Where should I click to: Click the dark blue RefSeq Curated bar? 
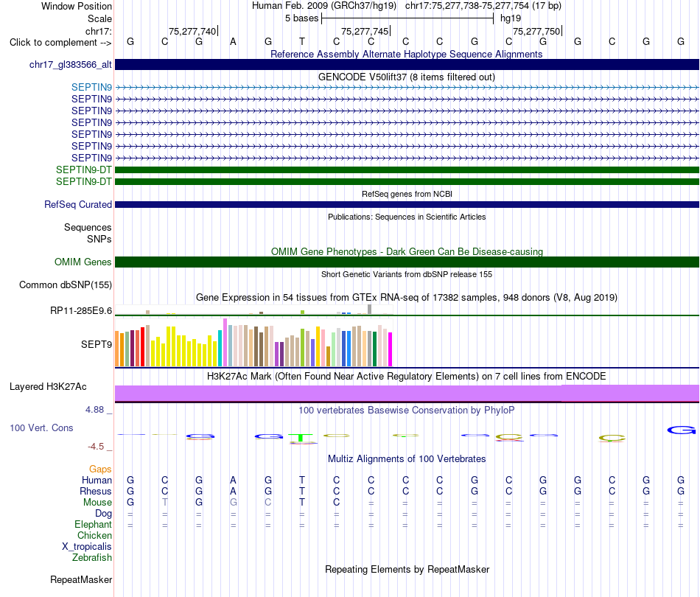coord(407,204)
